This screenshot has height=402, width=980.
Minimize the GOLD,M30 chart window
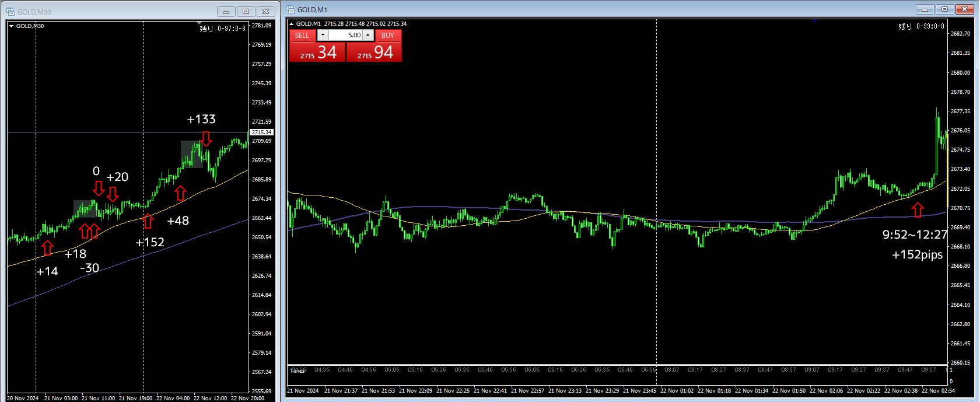tap(226, 12)
